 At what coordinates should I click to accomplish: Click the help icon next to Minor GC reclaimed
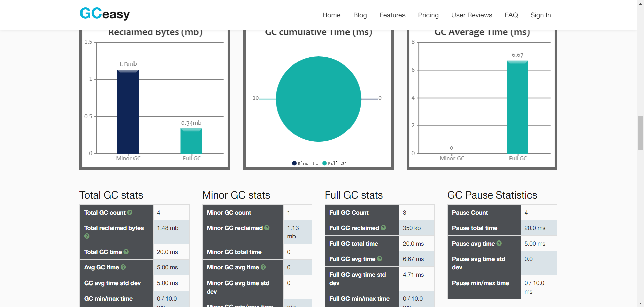pos(267,228)
